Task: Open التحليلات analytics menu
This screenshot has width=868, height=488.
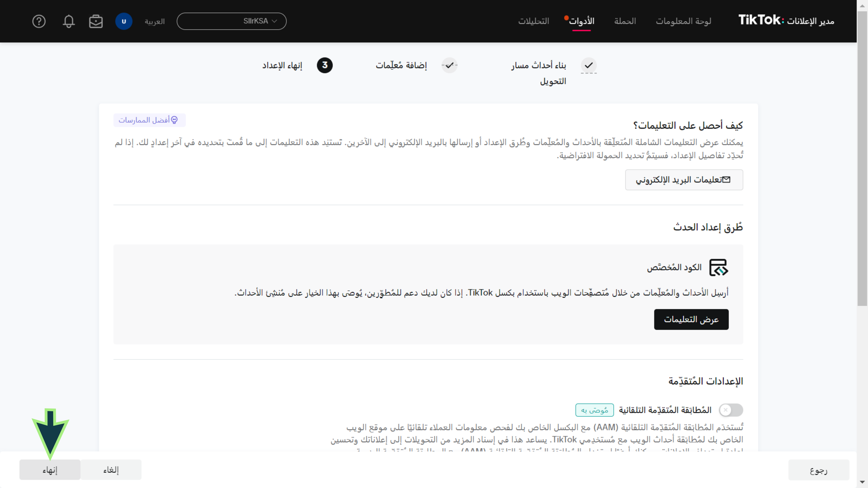Action: coord(533,21)
